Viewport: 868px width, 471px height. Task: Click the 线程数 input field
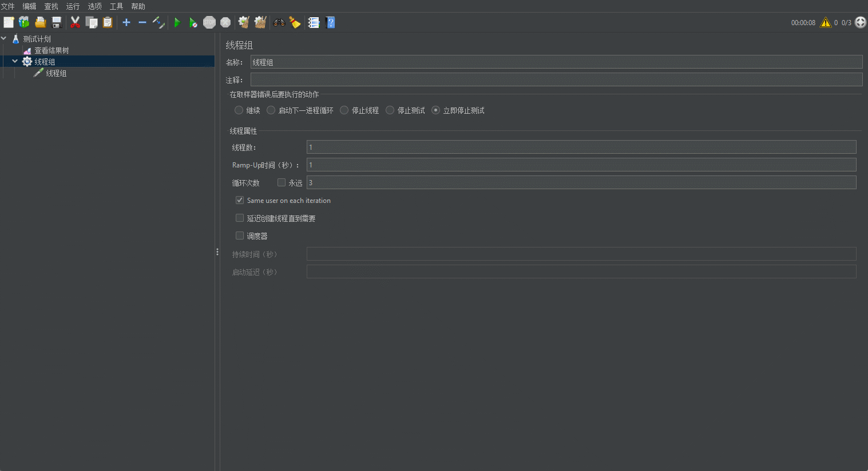point(581,147)
